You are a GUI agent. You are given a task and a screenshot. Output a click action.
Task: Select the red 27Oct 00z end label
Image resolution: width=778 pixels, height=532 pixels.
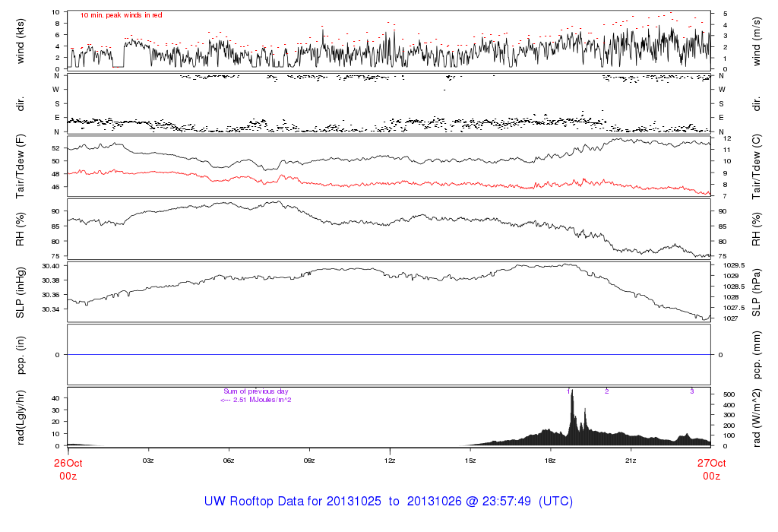pyautogui.click(x=710, y=468)
